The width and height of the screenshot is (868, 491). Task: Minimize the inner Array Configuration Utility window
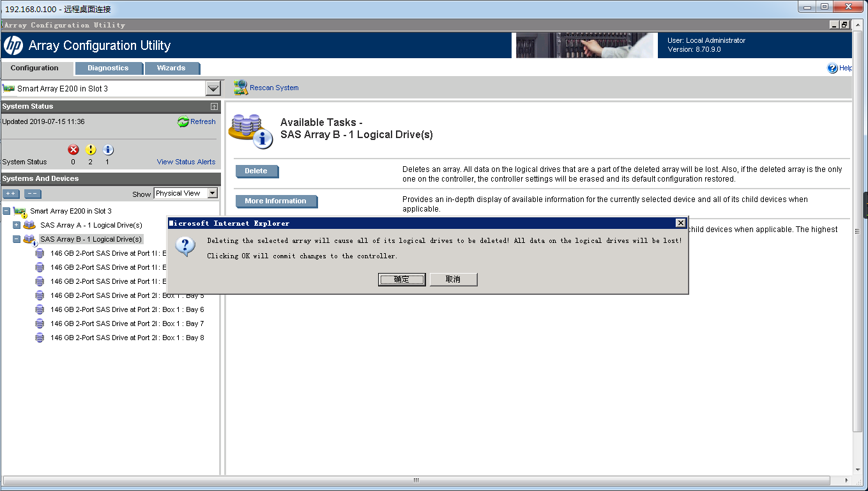coord(834,25)
